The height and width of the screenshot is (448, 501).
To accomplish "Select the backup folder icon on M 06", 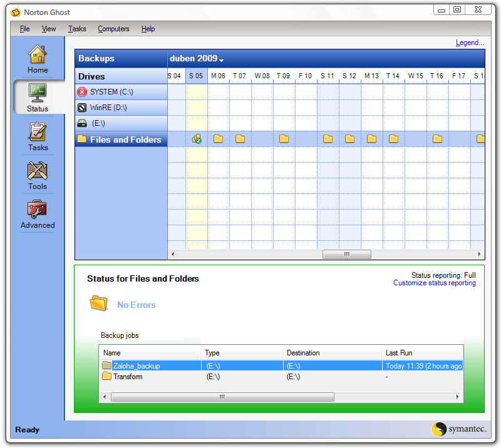I will click(218, 139).
